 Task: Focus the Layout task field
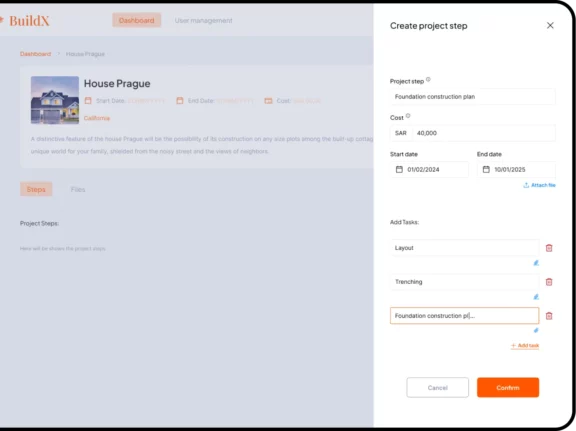pyautogui.click(x=464, y=248)
